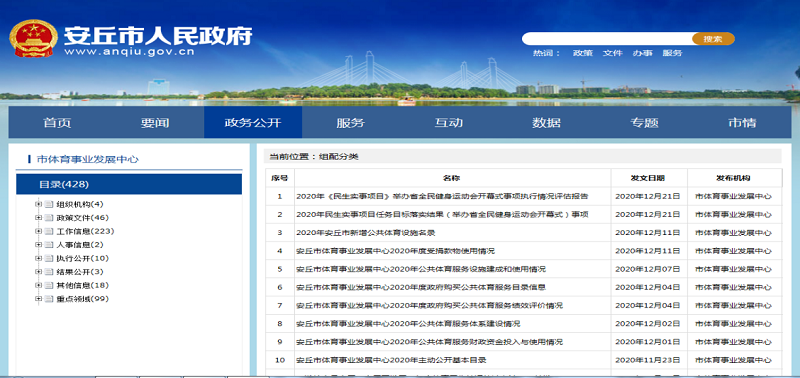
Task: Open the 互动 navigation tab
Action: click(448, 122)
